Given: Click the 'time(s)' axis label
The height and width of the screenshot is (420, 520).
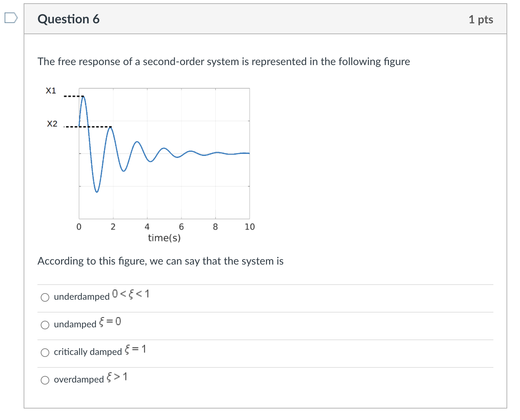Looking at the screenshot, I should pos(164,238).
